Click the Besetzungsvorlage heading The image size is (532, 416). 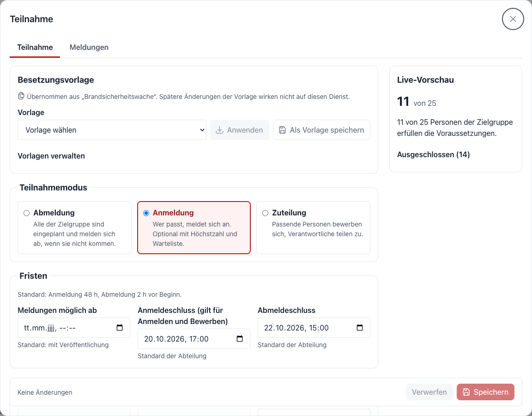click(55, 80)
